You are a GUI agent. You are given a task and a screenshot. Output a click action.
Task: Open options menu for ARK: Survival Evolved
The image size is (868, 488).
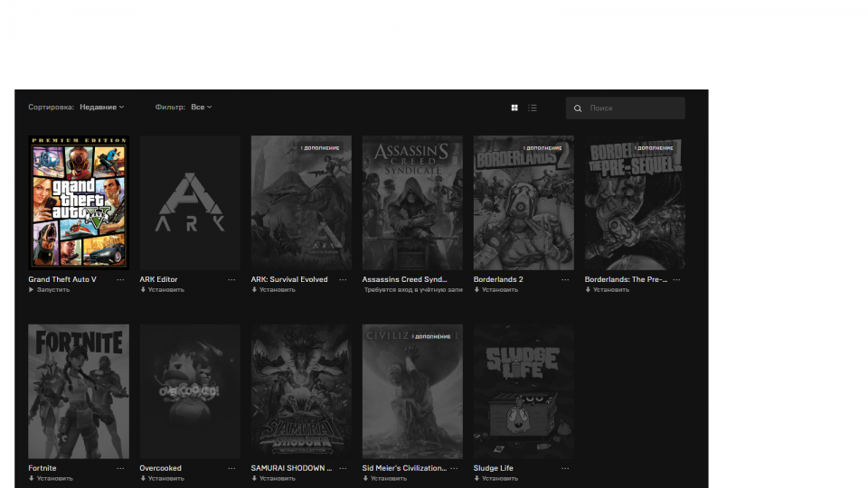pos(343,280)
